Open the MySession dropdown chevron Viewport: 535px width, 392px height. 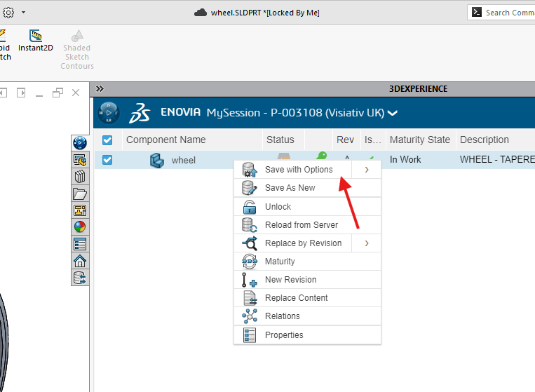(x=393, y=113)
